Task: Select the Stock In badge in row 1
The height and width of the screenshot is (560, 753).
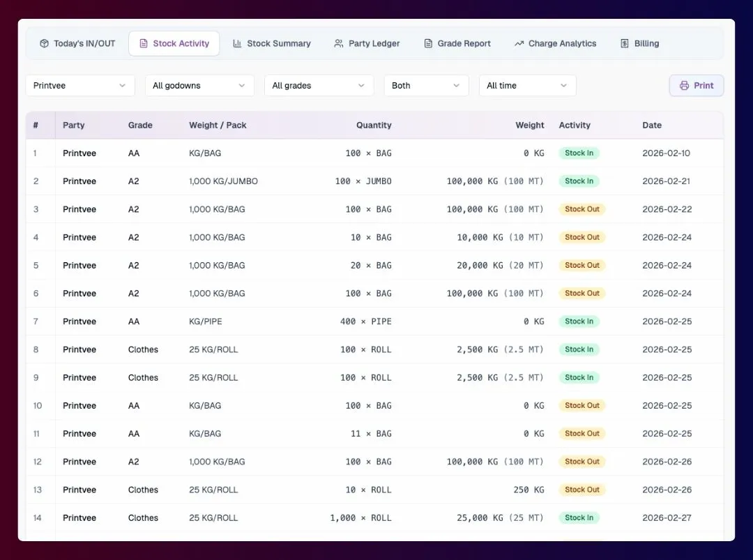Action: point(579,153)
